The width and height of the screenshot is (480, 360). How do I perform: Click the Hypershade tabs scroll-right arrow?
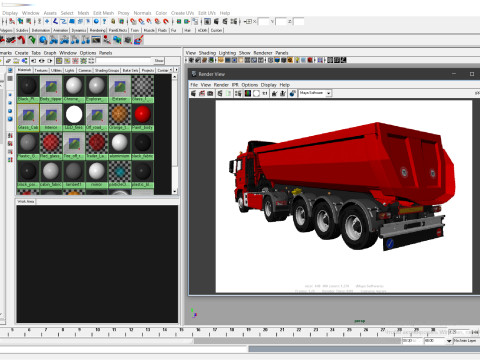pos(176,70)
